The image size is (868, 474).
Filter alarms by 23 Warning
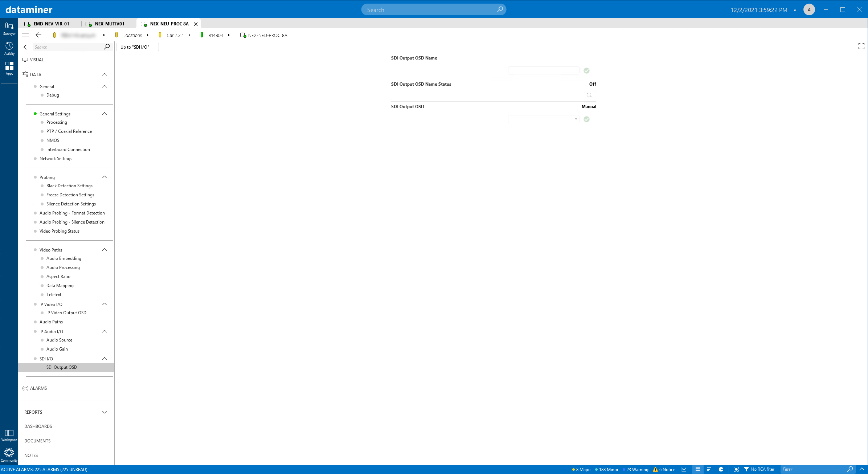click(x=635, y=469)
